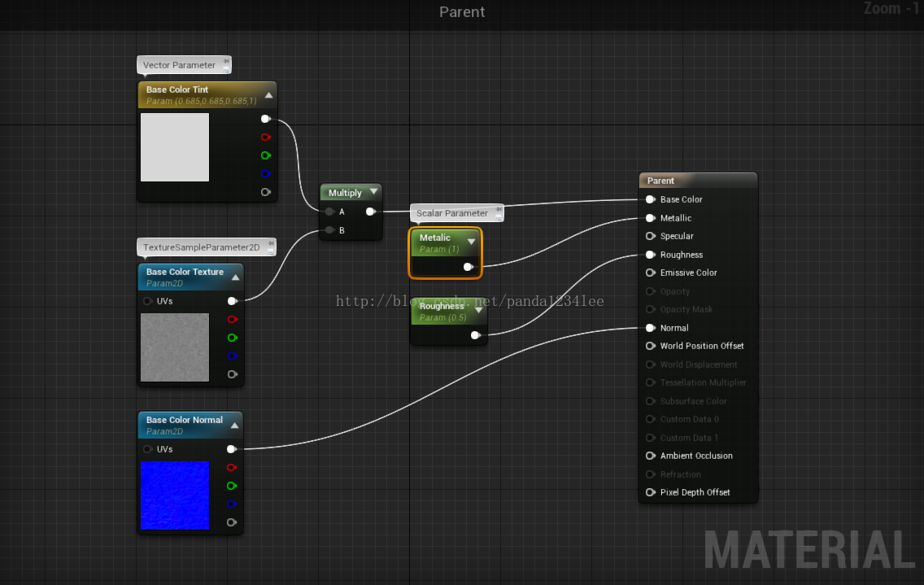Click the alpha output pin of Base Color Texture
This screenshot has width=924, height=585.
coord(233,374)
